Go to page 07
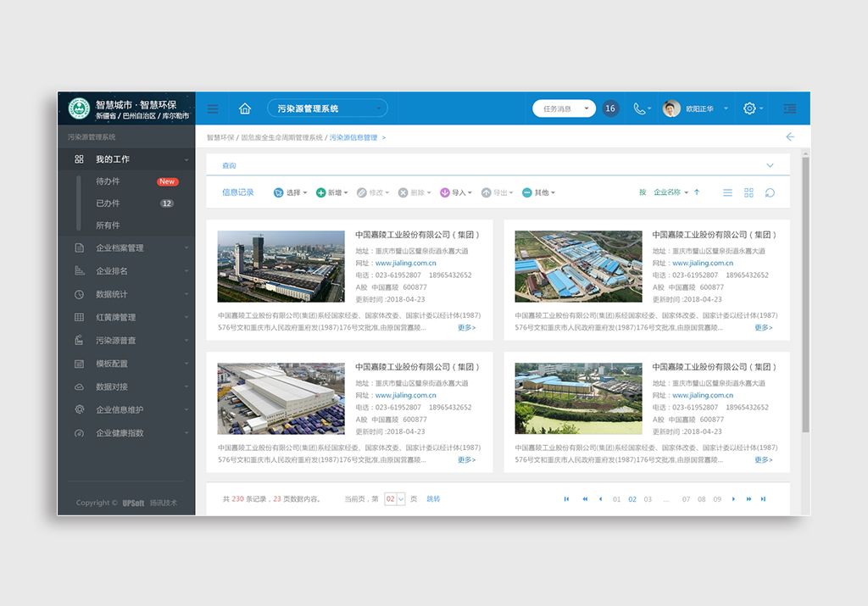 (x=686, y=499)
